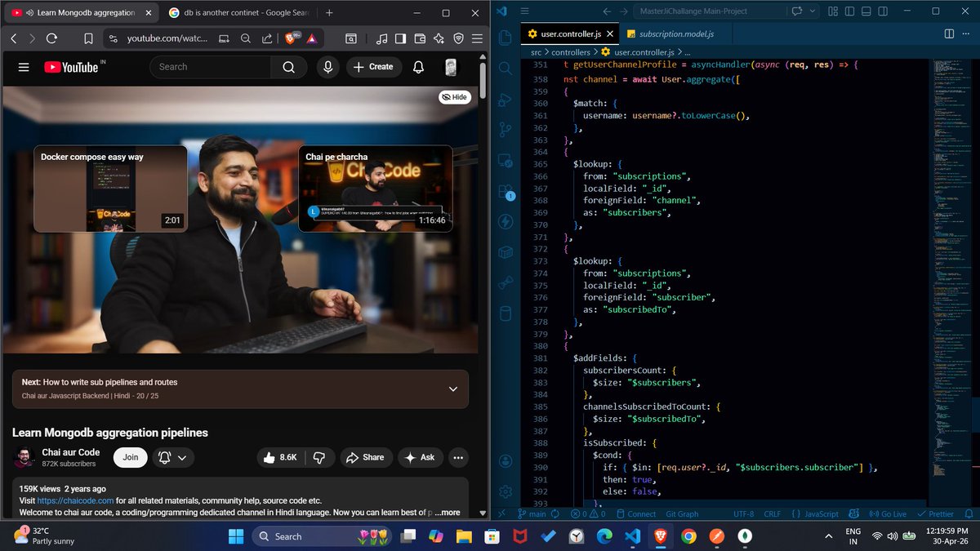The image size is (980, 551).
Task: Click the controllers breadcrumb segment
Action: coord(570,52)
